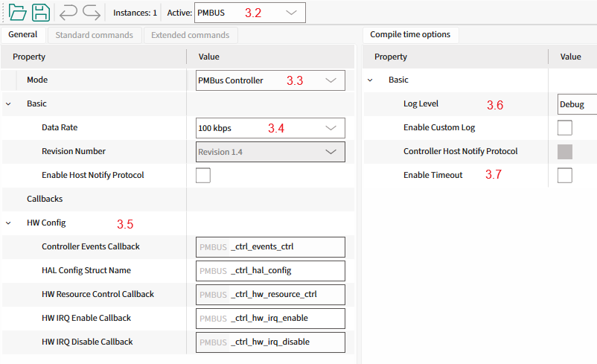Select the Compile time options tab

[410, 35]
